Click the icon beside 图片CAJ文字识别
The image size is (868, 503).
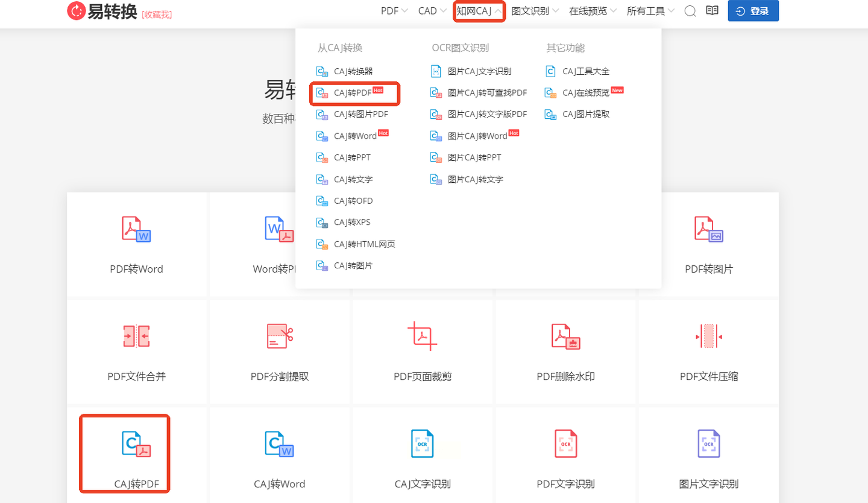tap(436, 71)
